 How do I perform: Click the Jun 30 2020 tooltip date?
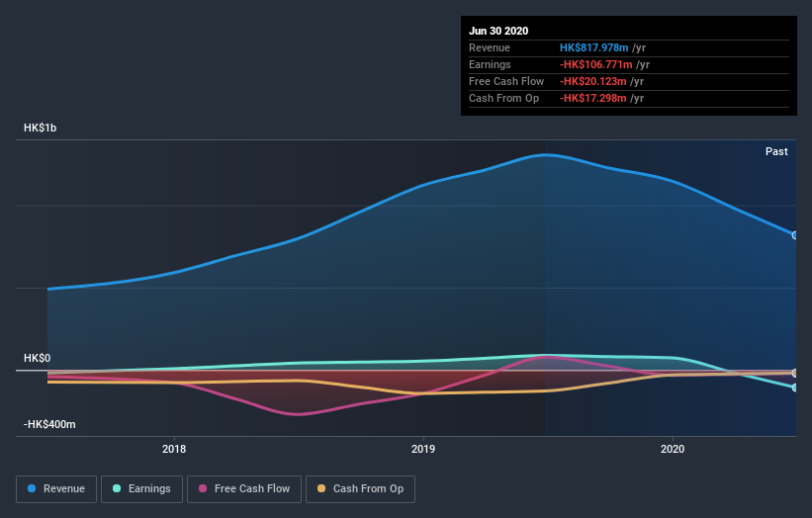[x=498, y=31]
